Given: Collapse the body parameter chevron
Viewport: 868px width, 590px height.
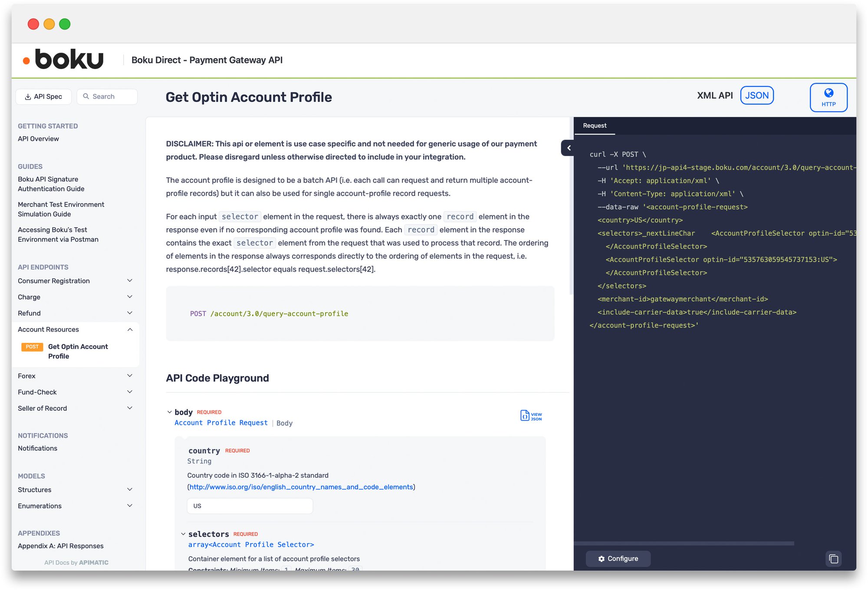Looking at the screenshot, I should [169, 412].
